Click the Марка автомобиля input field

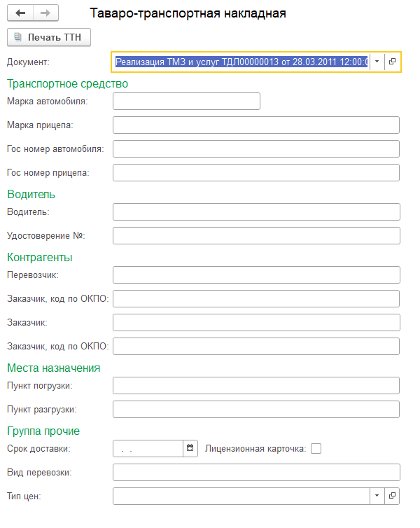pos(186,102)
